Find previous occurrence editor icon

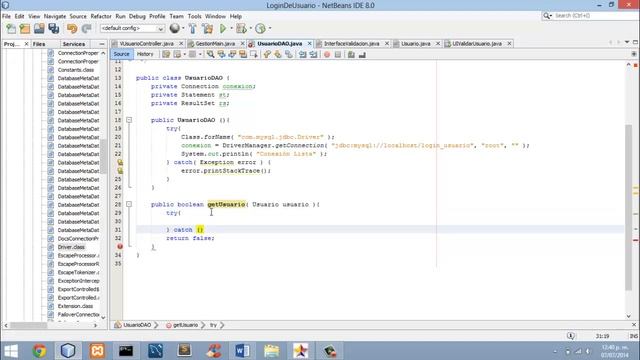click(x=222, y=54)
